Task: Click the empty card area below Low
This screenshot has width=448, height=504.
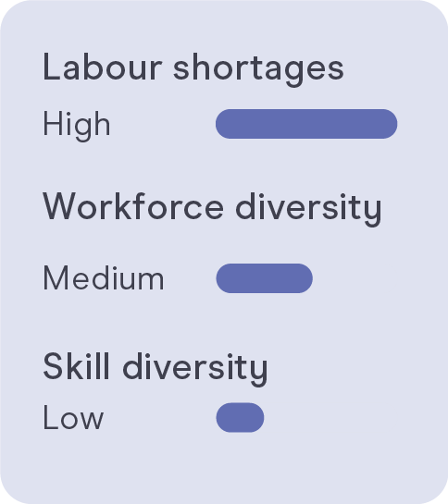Action: pyautogui.click(x=224, y=468)
